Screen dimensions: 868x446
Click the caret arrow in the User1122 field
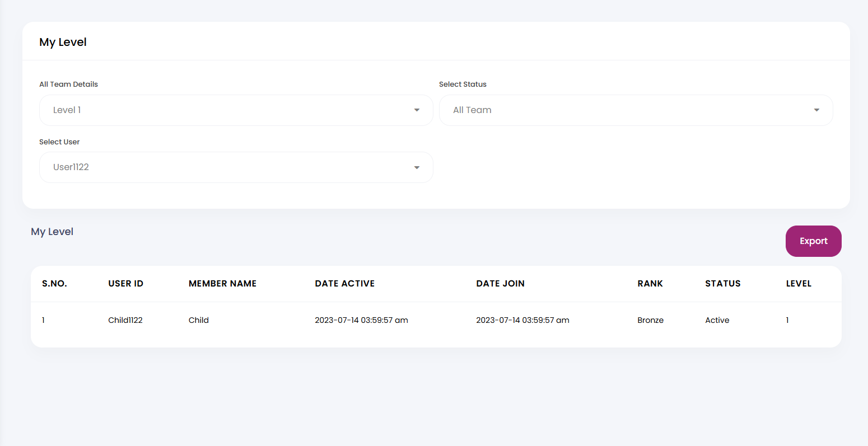coord(417,168)
